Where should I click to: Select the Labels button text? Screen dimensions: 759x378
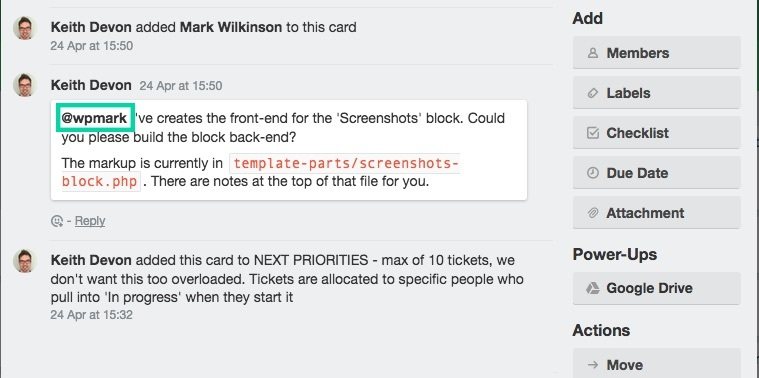coord(628,93)
